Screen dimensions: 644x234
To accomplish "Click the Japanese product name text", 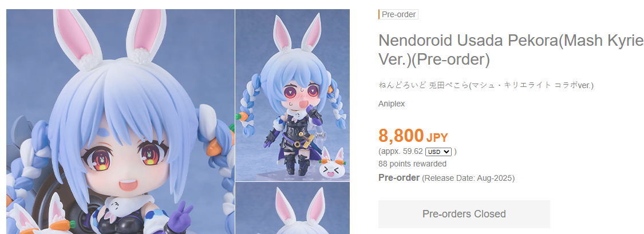I will point(486,85).
